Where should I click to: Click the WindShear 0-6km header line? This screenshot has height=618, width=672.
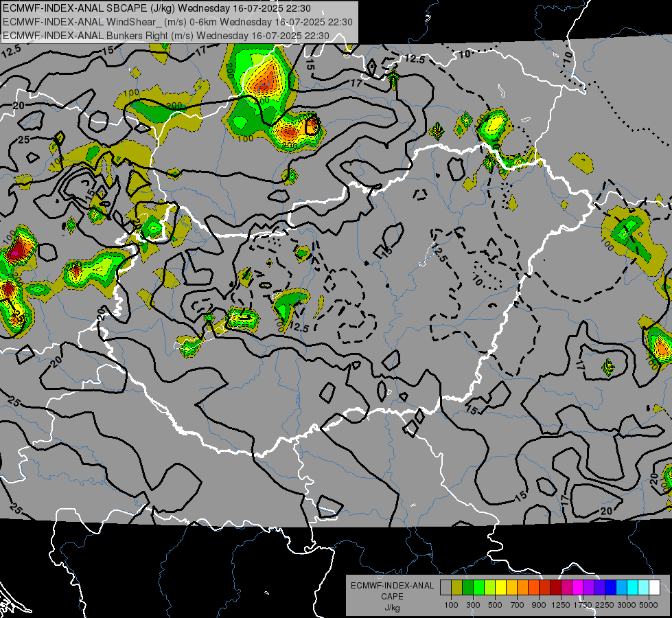point(177,22)
